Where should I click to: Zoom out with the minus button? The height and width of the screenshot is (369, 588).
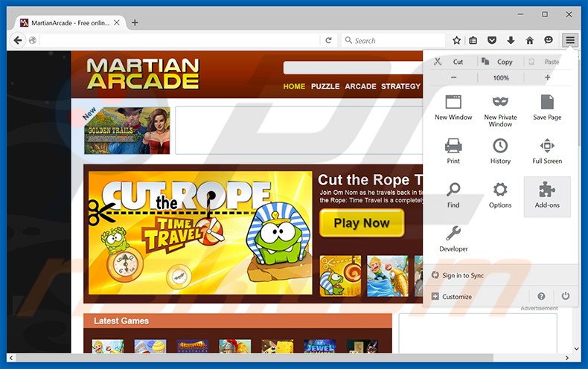(454, 77)
